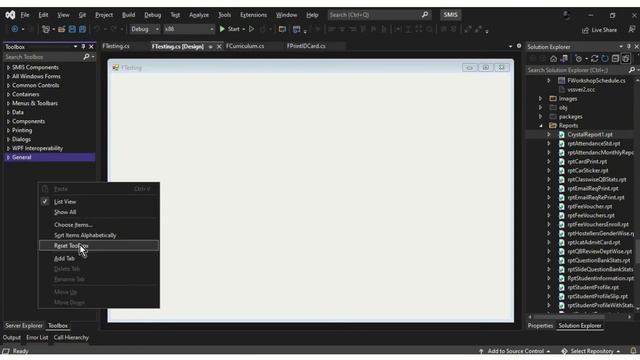Click Switch Views icon in Solution Explorer
The image size is (640, 360).
(x=564, y=59)
